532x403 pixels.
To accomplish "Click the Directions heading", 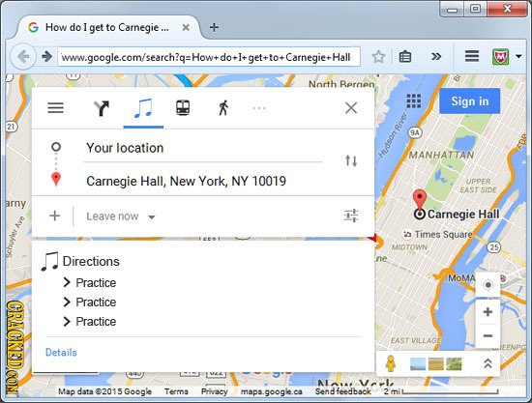I will [91, 261].
